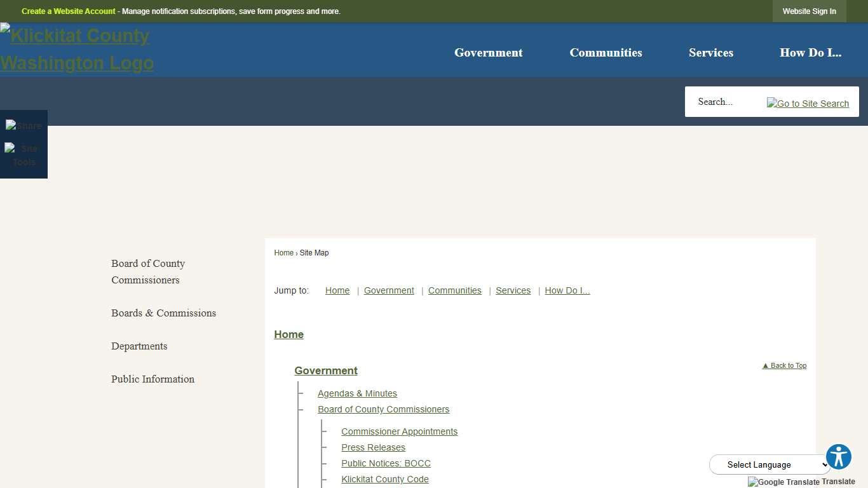Open the Site Tools icon
The image size is (868, 488).
[24, 155]
